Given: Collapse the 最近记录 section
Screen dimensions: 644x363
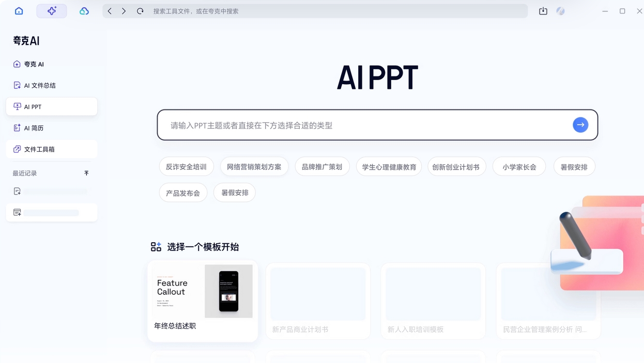Looking at the screenshot, I should click(x=87, y=173).
